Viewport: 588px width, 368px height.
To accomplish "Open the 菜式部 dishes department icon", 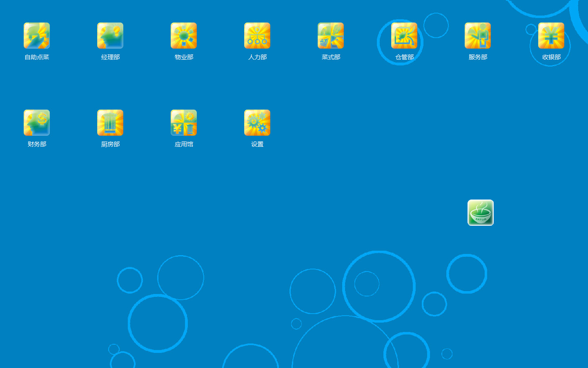I will click(331, 36).
